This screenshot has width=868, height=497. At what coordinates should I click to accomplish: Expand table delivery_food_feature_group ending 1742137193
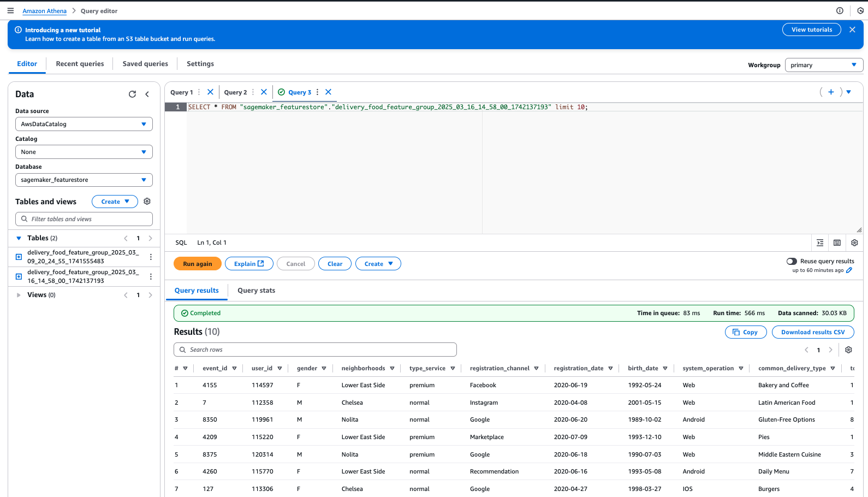[x=19, y=276]
